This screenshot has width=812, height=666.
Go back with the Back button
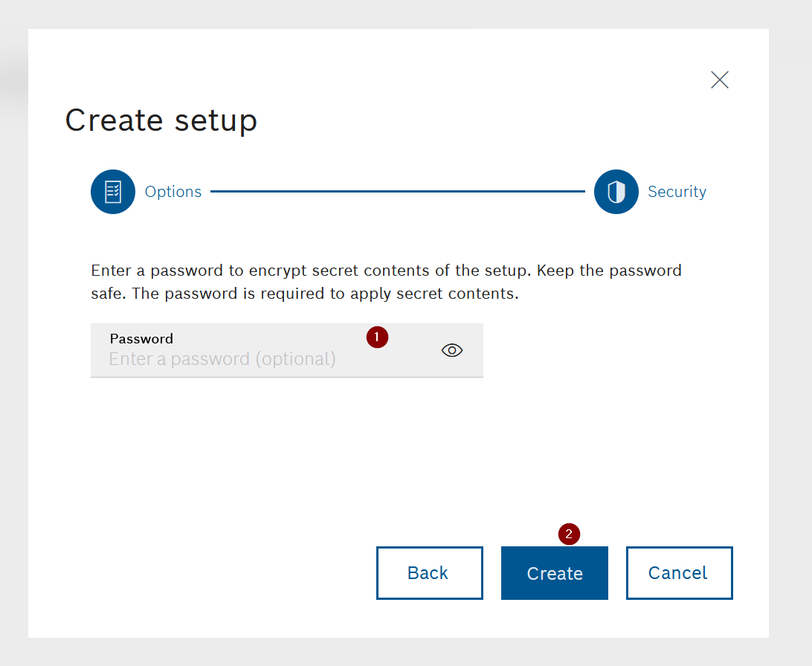click(x=430, y=573)
